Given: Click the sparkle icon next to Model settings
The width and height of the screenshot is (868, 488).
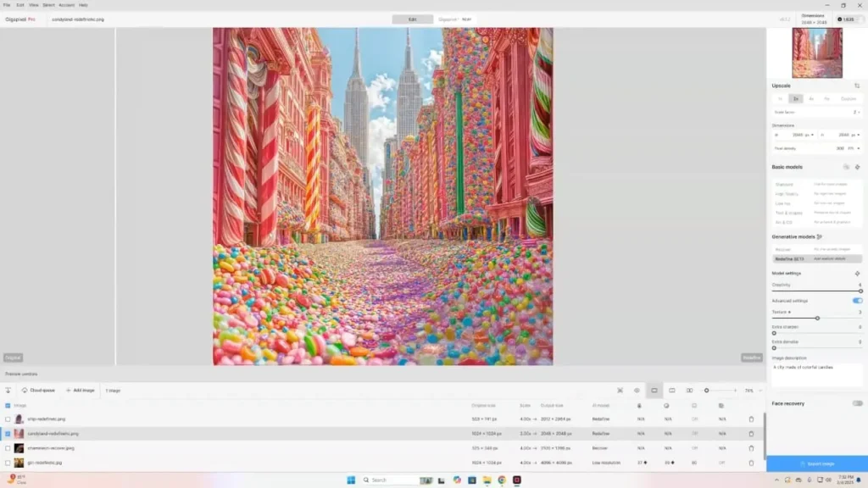Looking at the screenshot, I should (858, 274).
